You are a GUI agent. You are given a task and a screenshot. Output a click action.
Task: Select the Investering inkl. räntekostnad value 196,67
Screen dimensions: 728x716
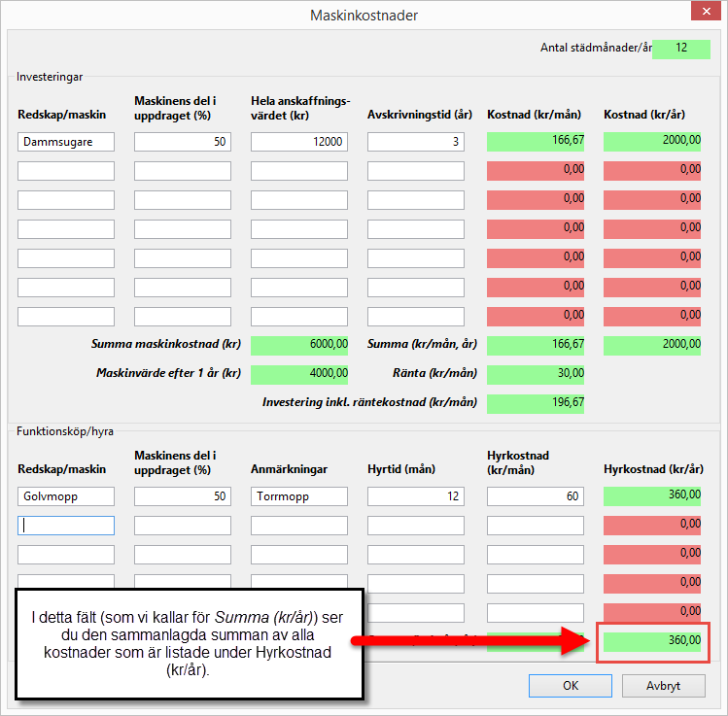point(535,403)
